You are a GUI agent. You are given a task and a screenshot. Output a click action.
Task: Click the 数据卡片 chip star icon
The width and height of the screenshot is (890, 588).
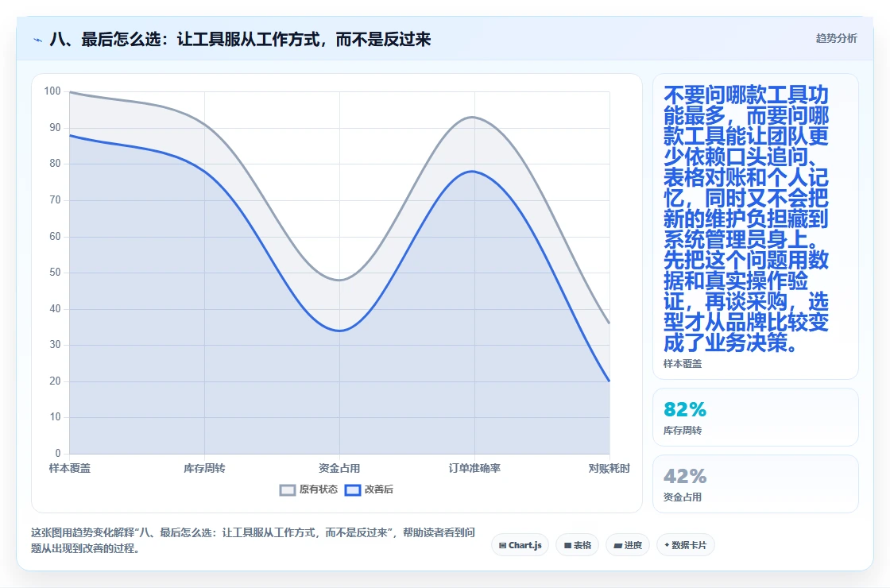(667, 545)
